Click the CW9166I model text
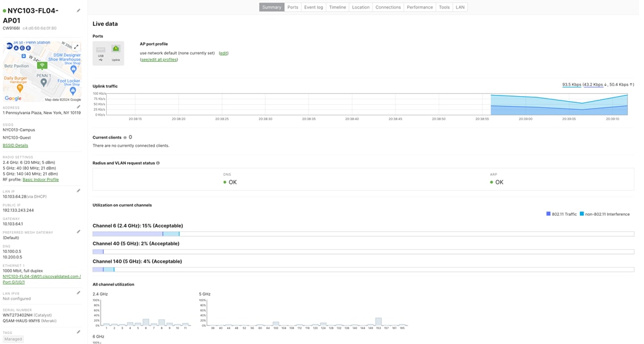This screenshot has width=644, height=344. [x=11, y=28]
